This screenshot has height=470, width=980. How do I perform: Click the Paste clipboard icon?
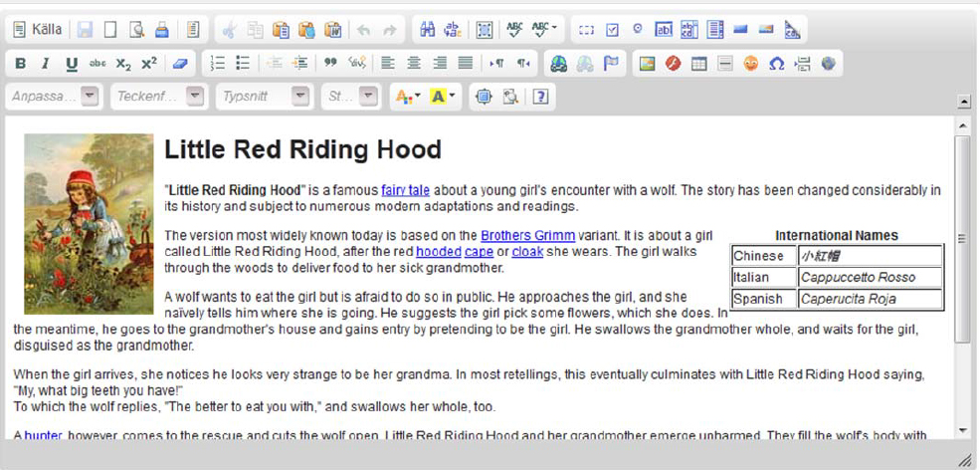[x=281, y=30]
